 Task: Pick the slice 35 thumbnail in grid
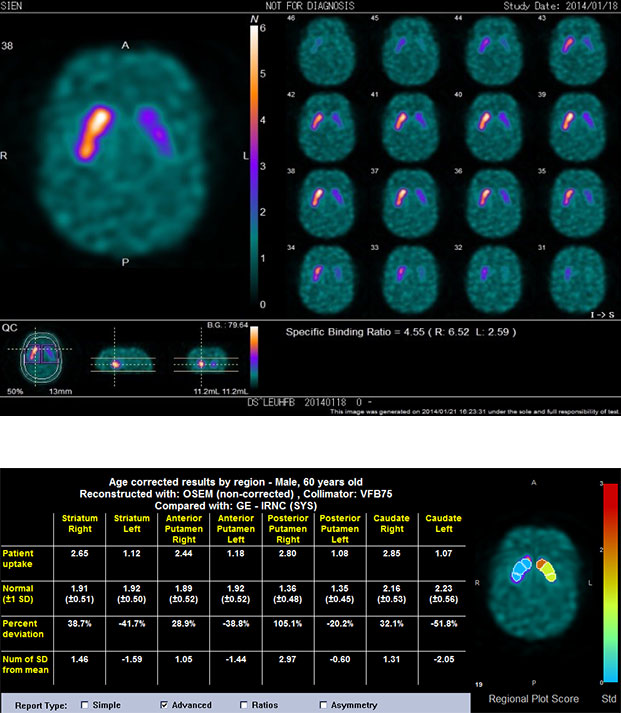[x=577, y=204]
